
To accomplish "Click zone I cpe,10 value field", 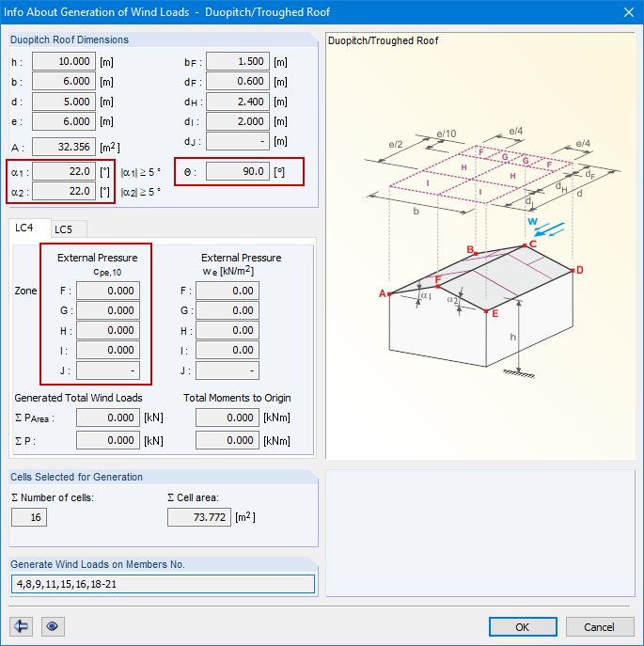I will click(x=108, y=350).
